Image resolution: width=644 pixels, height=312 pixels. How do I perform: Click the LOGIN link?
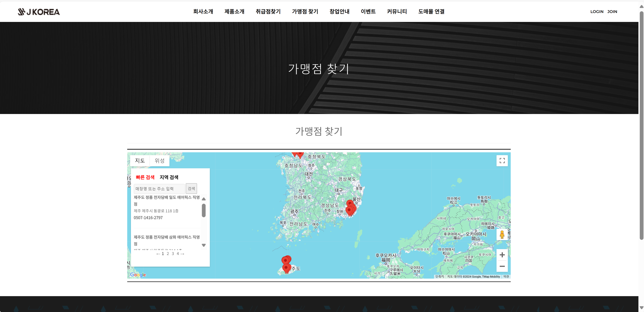(x=597, y=11)
